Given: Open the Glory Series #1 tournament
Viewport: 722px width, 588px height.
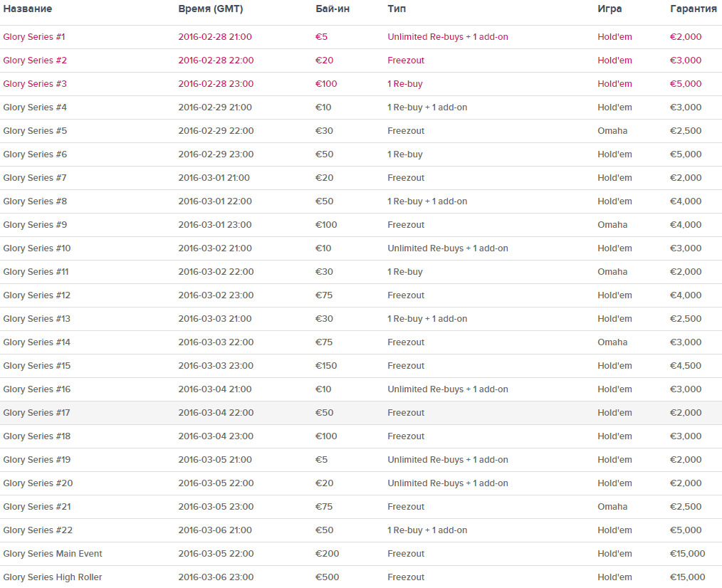Looking at the screenshot, I should pos(34,37).
